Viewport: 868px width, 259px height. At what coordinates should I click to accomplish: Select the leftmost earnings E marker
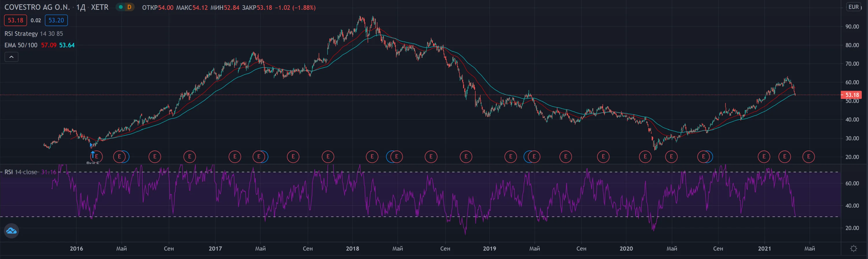tap(96, 156)
